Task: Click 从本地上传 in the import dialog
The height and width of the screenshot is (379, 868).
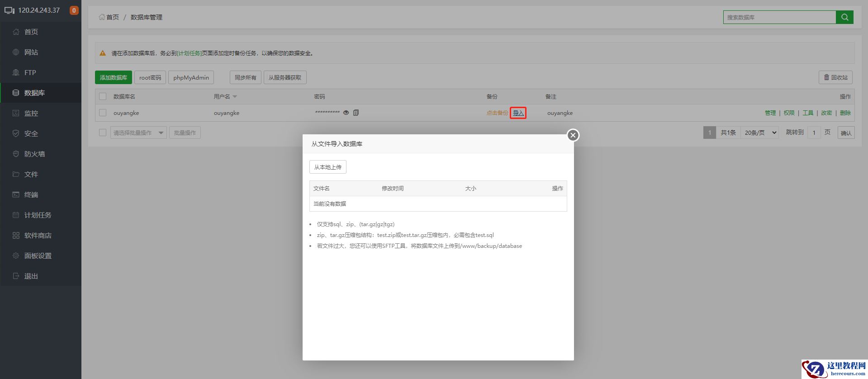Action: point(328,167)
